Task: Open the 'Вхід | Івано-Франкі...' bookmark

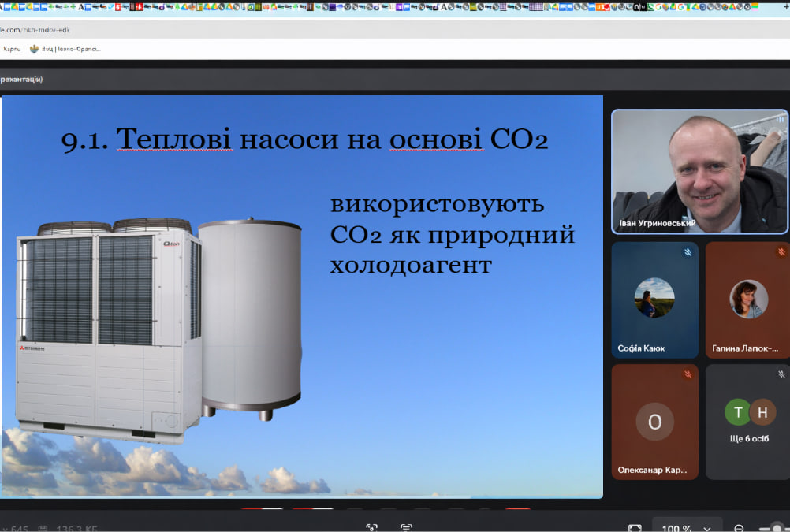Action: coord(67,49)
